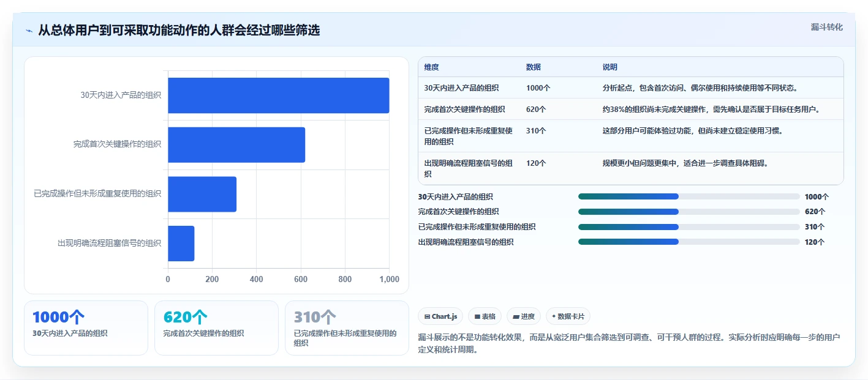
Task: Open the 620个 data card
Action: coord(216,328)
